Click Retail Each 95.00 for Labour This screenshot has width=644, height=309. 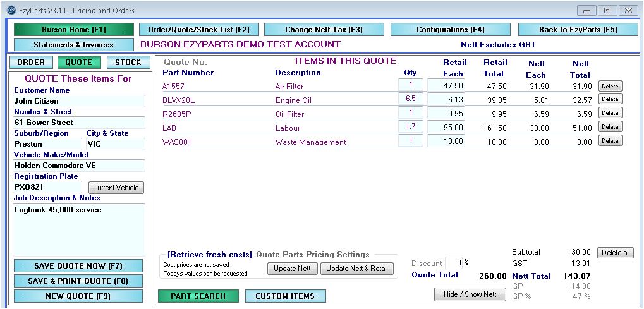446,126
